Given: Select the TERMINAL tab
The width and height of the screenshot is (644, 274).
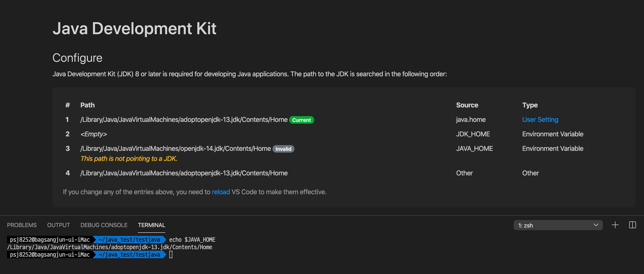Looking at the screenshot, I should point(152,225).
